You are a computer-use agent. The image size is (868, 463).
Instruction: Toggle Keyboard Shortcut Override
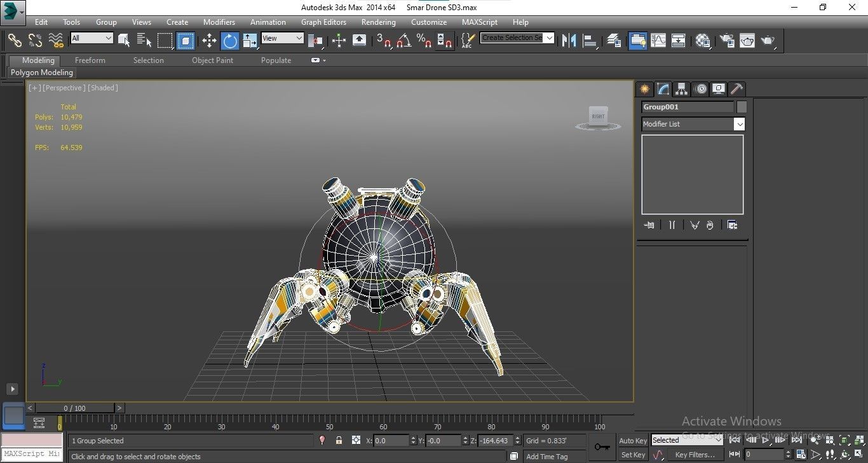[x=359, y=41]
